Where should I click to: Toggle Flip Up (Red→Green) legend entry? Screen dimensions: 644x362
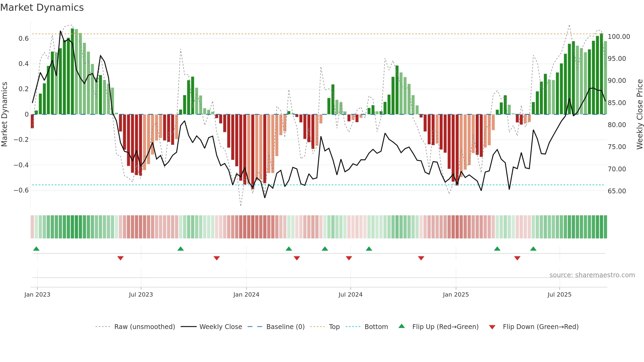438,327
